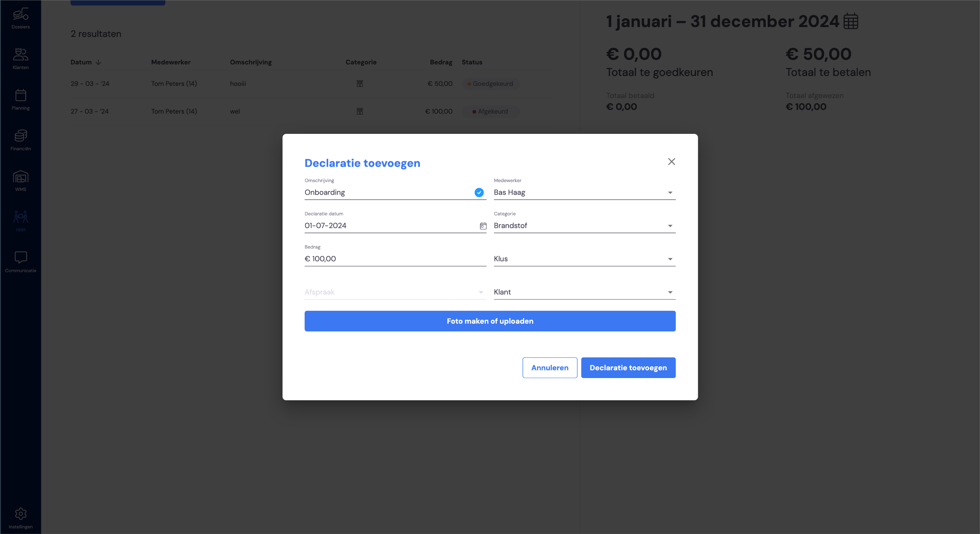Click the € 50,00 amount in table
The height and width of the screenshot is (534, 980).
(440, 84)
